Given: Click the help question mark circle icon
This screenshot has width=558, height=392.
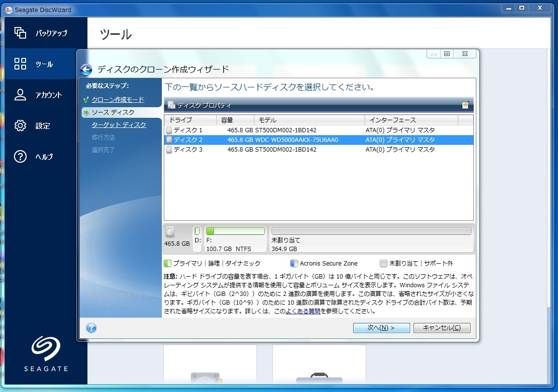Looking at the screenshot, I should pyautogui.click(x=20, y=156).
